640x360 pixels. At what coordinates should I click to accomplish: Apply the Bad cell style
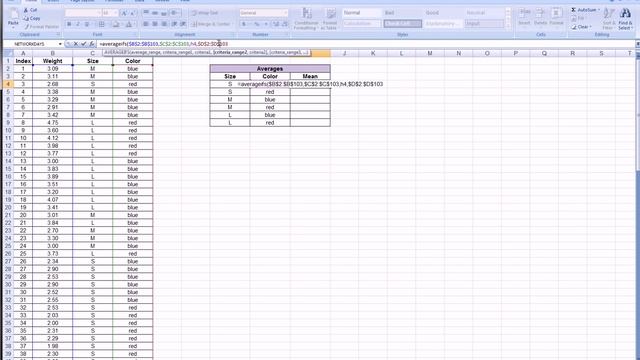pyautogui.click(x=402, y=13)
